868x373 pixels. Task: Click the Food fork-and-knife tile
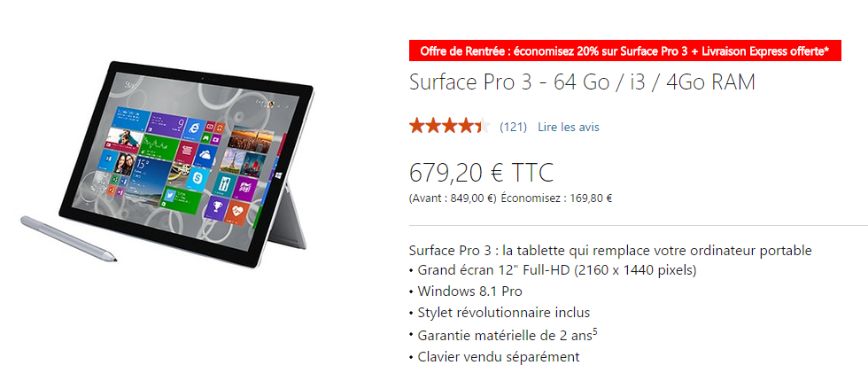[225, 184]
